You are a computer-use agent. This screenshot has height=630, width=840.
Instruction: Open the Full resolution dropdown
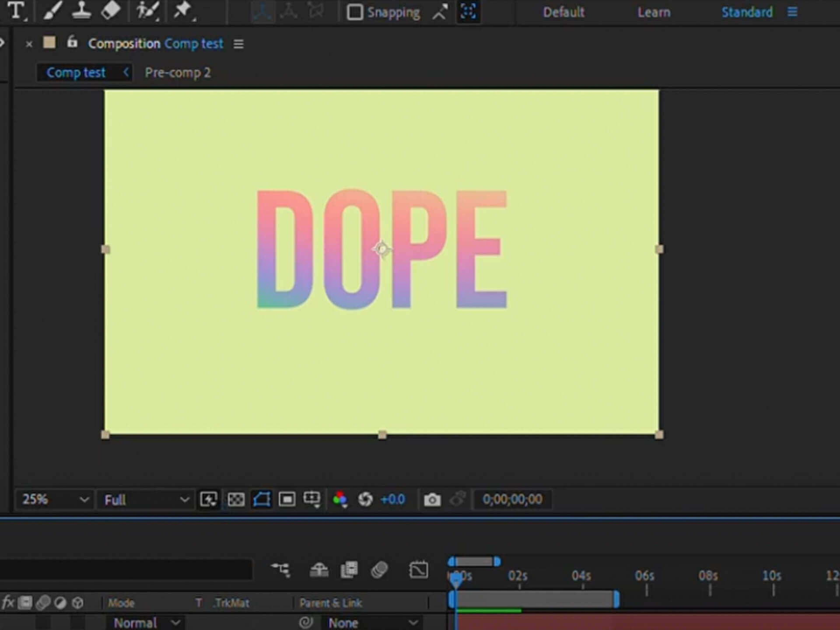(146, 499)
